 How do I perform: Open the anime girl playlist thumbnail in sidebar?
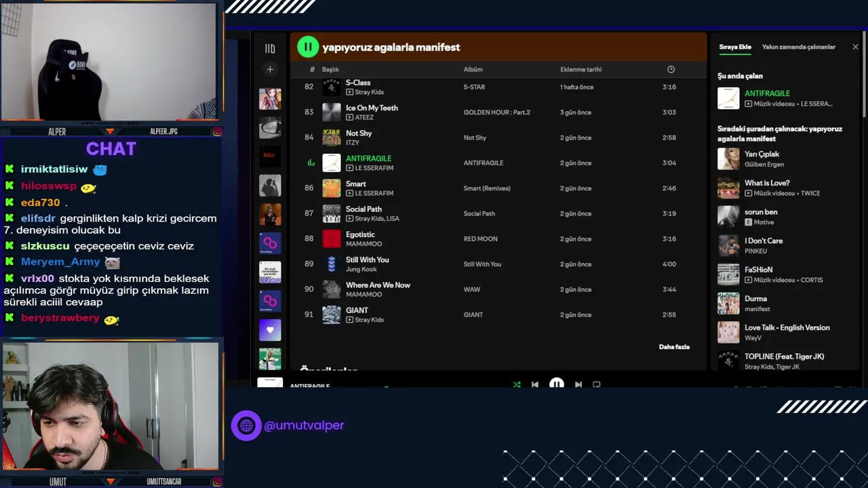[270, 99]
